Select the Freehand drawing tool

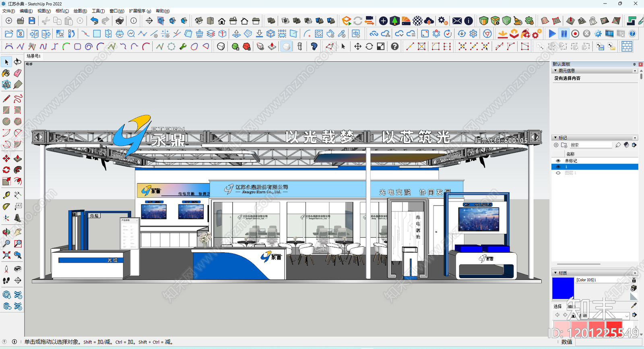(18, 99)
